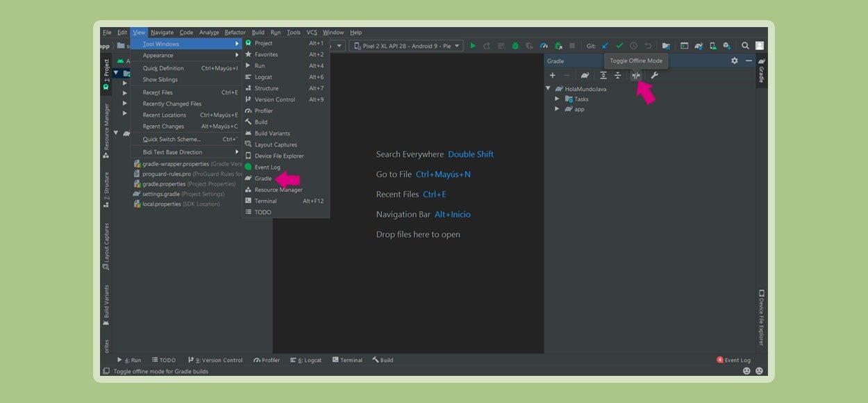Open the Terminal tab in bottom bar
This screenshot has width=868, height=403.
coord(347,360)
